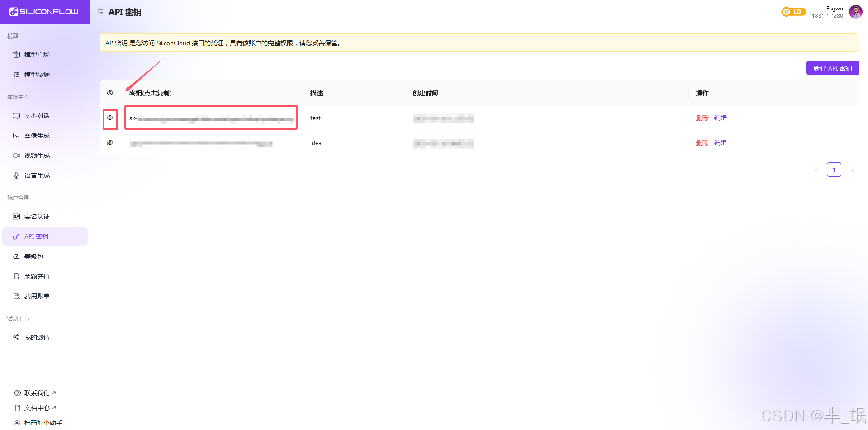This screenshot has height=430, width=868.
Task: Click the 密钥(点击复制) column header
Action: coord(150,93)
